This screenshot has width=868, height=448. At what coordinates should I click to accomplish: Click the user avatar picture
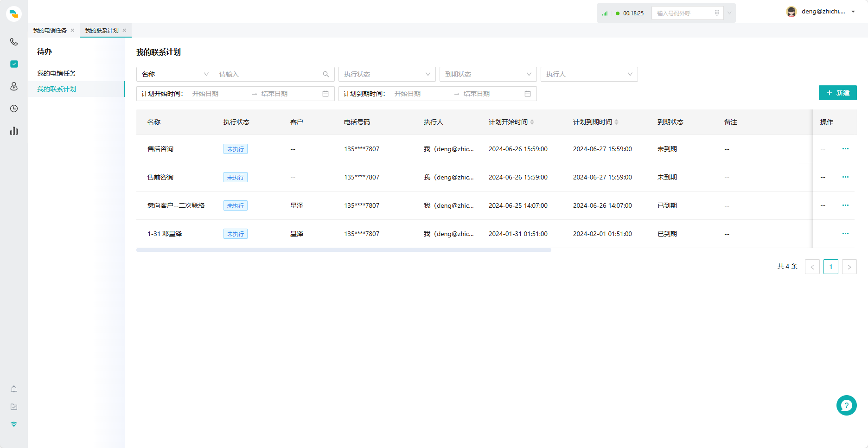tap(791, 12)
